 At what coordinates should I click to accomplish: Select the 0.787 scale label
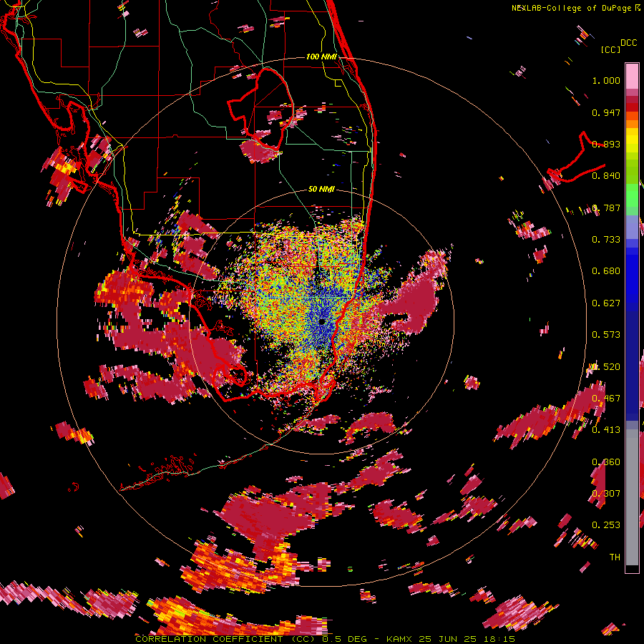point(606,208)
